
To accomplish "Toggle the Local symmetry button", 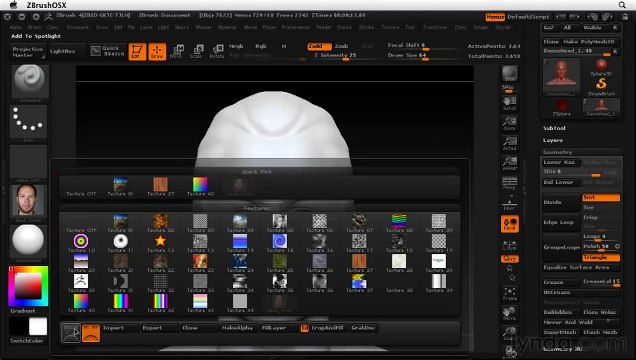I will click(510, 224).
